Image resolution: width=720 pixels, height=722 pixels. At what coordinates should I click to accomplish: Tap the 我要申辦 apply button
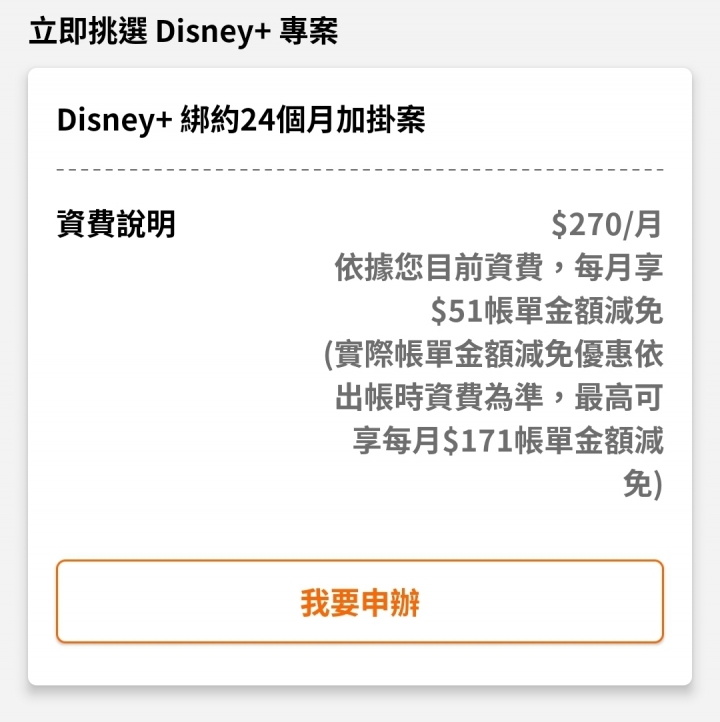[x=360, y=602]
